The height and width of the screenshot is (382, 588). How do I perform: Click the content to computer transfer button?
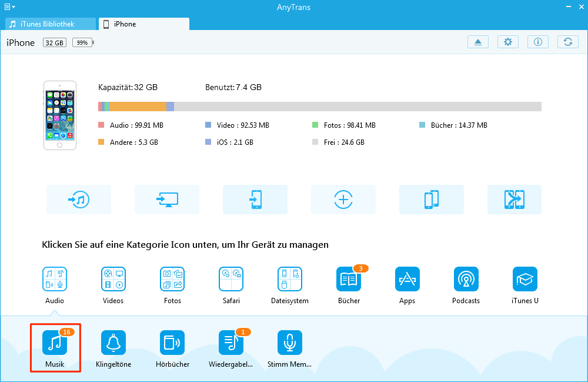(167, 200)
